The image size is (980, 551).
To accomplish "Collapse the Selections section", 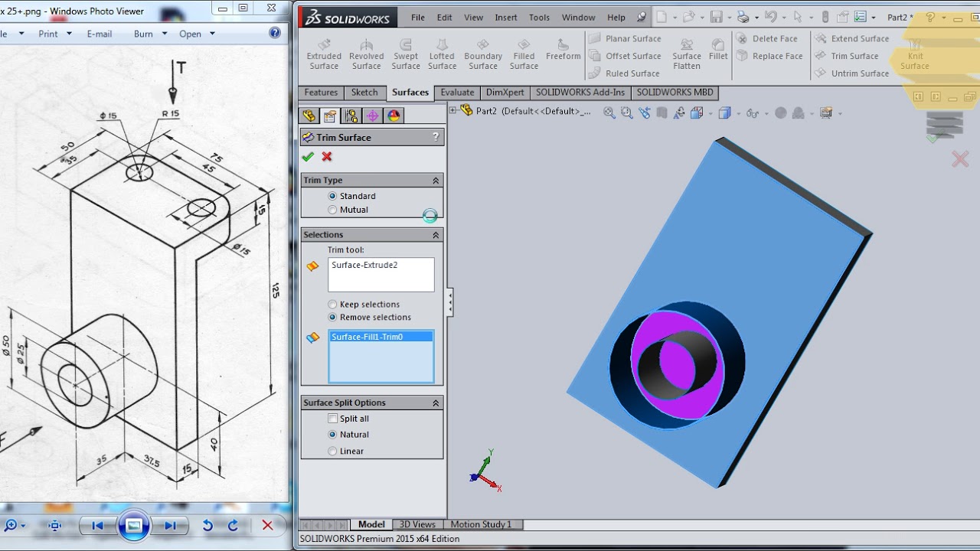I will pyautogui.click(x=436, y=235).
